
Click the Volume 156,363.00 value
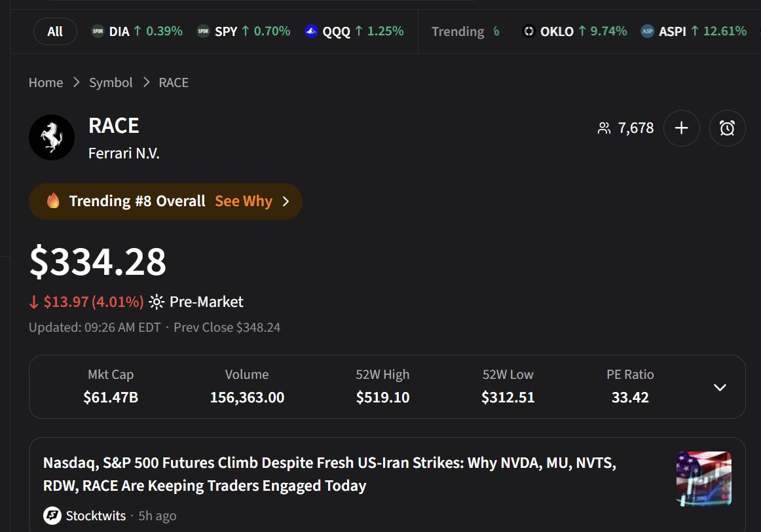pyautogui.click(x=247, y=398)
